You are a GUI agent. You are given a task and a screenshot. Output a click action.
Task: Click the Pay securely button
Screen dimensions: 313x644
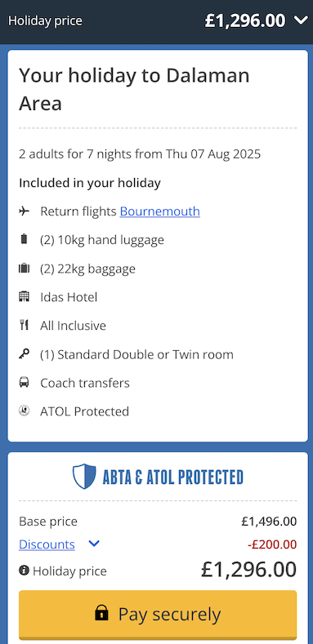(x=158, y=615)
